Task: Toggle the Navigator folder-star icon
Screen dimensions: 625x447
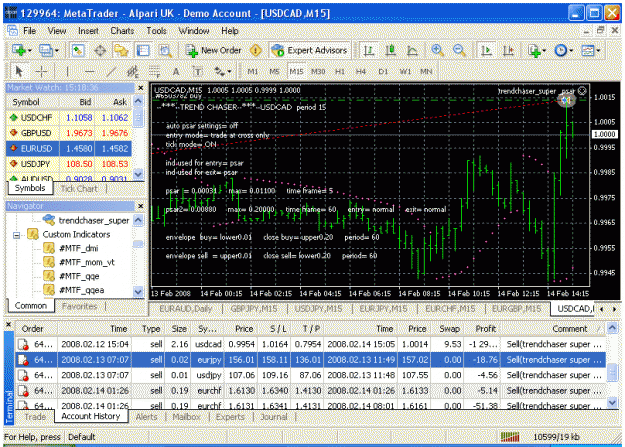Action: coord(121,51)
